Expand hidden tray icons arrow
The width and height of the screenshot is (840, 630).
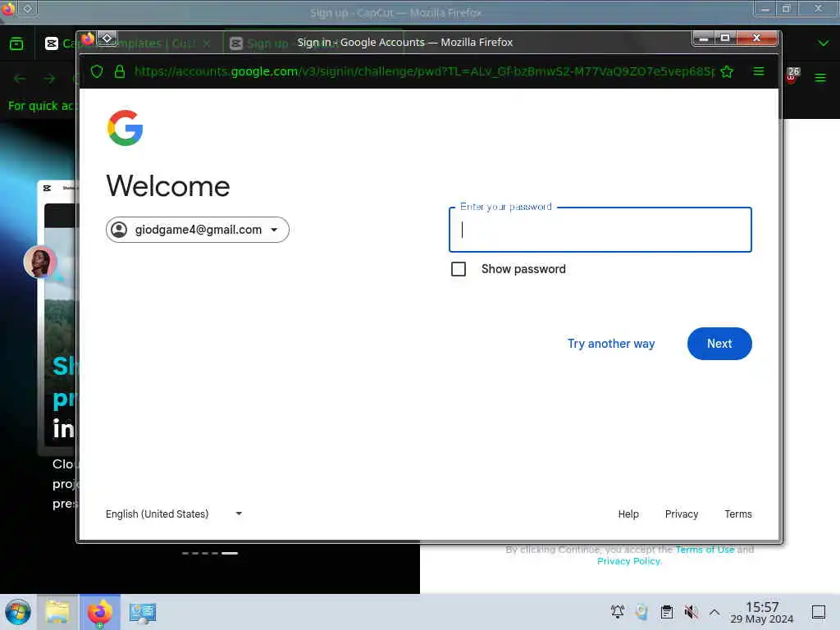[714, 611]
